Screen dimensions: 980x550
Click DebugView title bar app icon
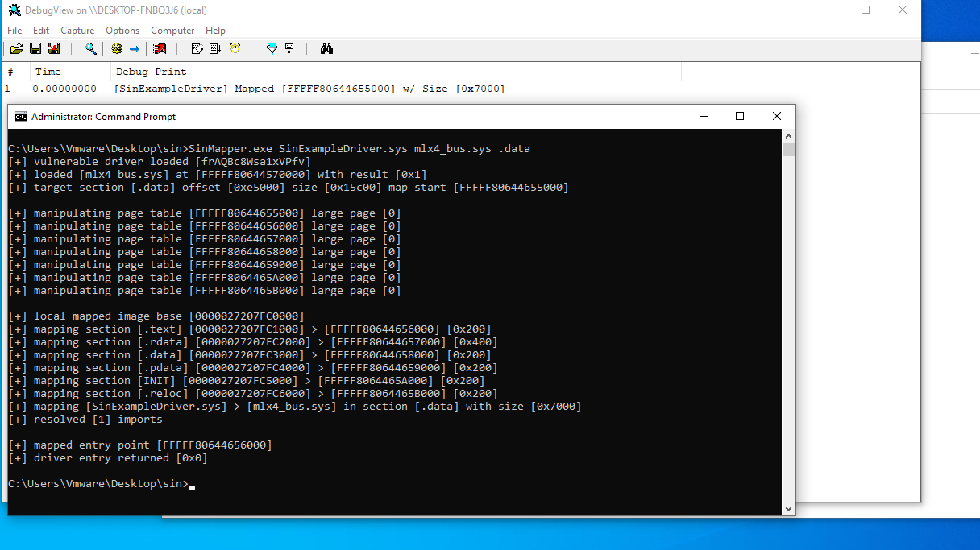tap(15, 10)
